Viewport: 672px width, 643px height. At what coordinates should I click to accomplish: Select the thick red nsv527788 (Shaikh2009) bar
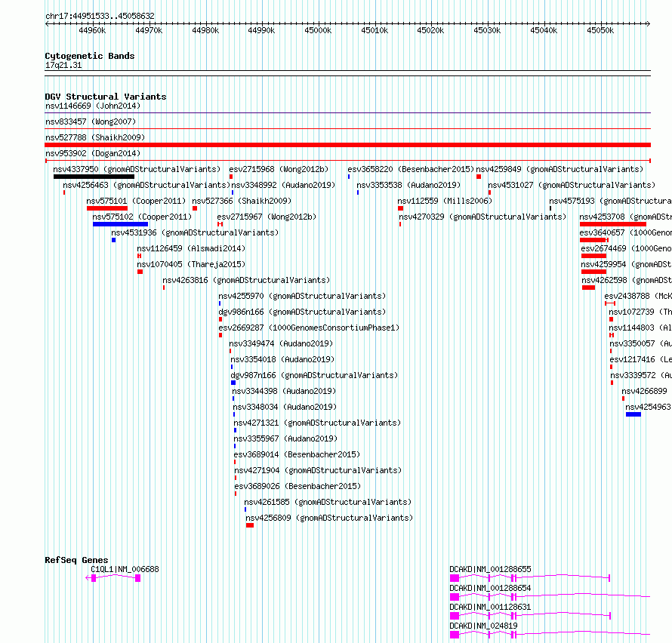click(347, 145)
